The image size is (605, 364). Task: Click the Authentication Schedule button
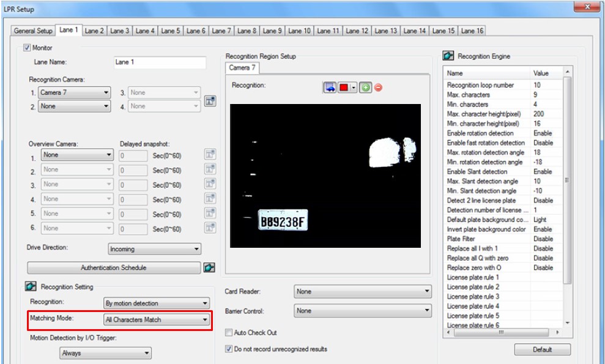pos(114,267)
